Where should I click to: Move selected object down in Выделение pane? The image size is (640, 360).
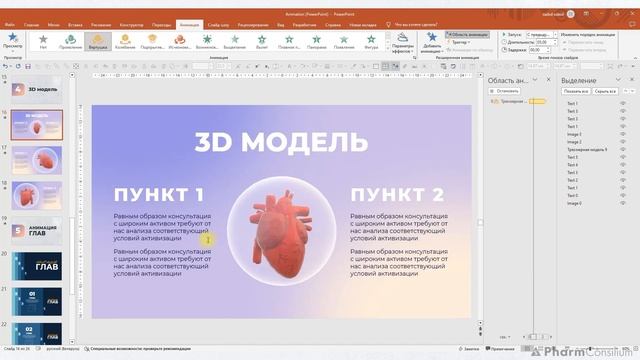[633, 91]
